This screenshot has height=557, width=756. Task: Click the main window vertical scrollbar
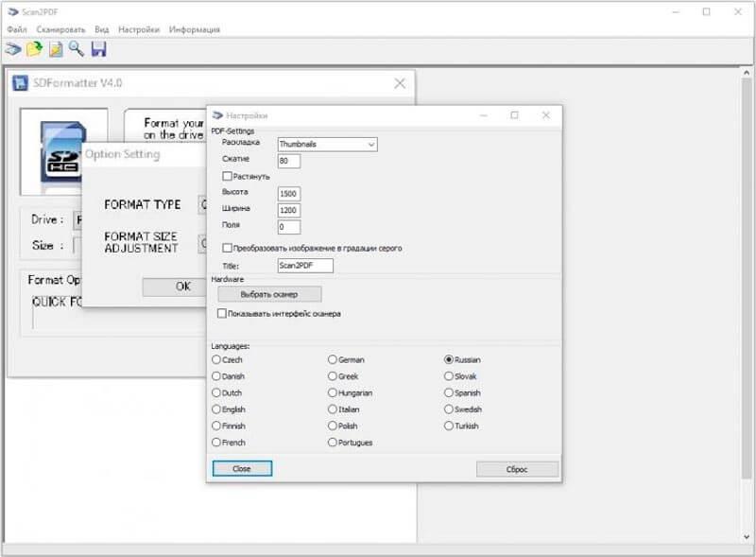(747, 277)
